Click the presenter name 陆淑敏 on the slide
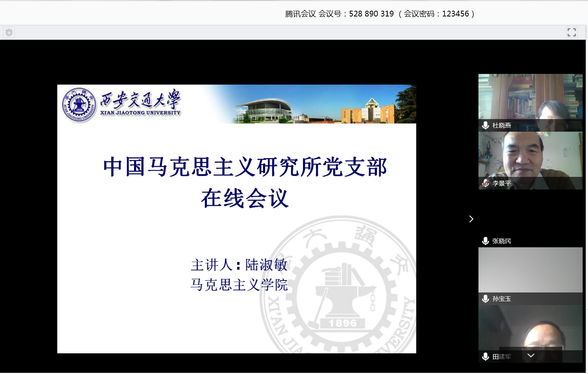Image resolution: width=588 pixels, height=374 pixels. [x=266, y=265]
